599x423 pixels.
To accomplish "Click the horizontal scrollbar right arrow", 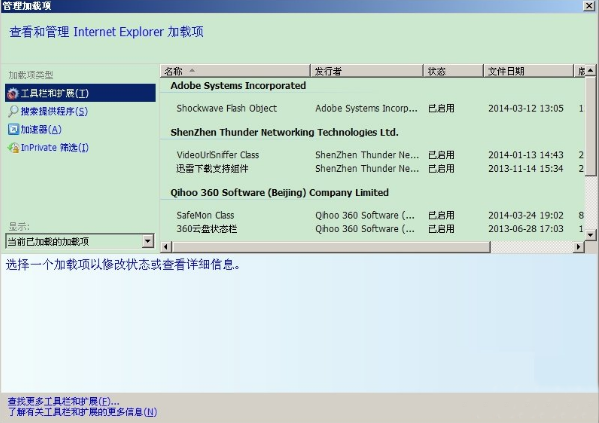I will coord(579,247).
